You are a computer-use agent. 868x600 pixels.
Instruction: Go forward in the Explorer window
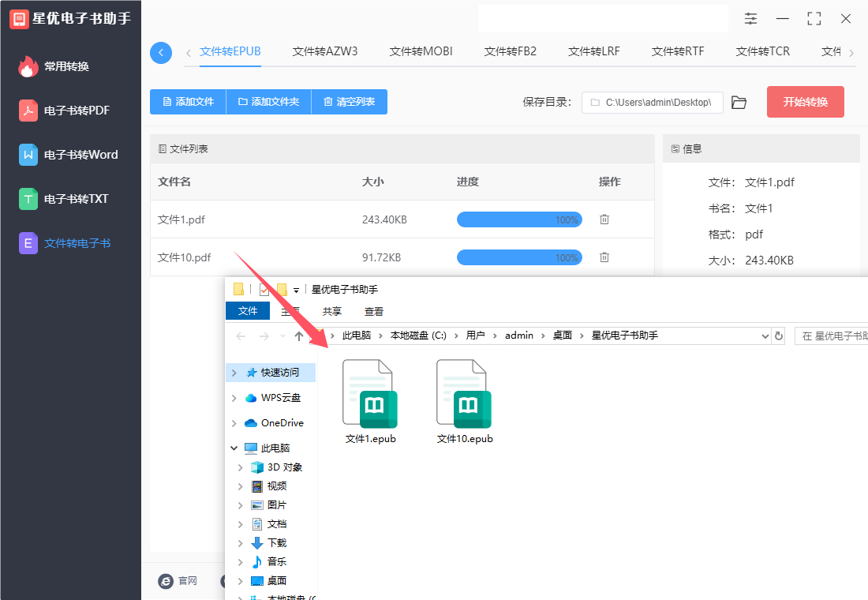[x=264, y=336]
